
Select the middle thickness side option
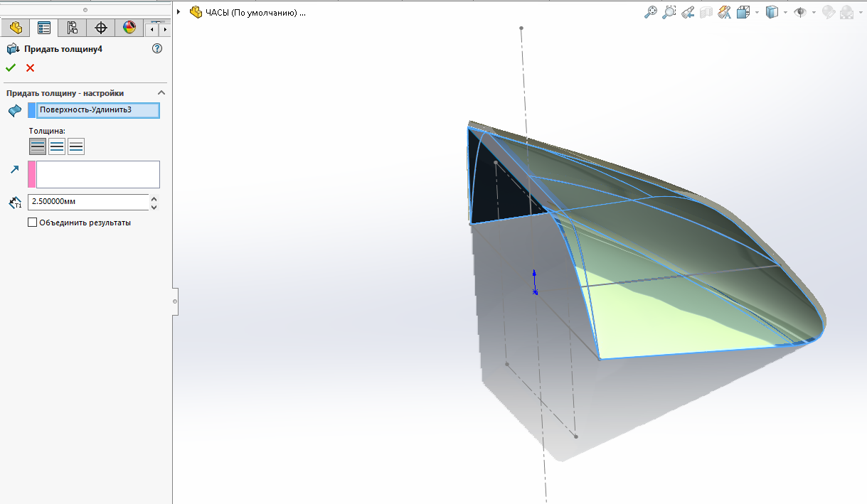(x=57, y=146)
